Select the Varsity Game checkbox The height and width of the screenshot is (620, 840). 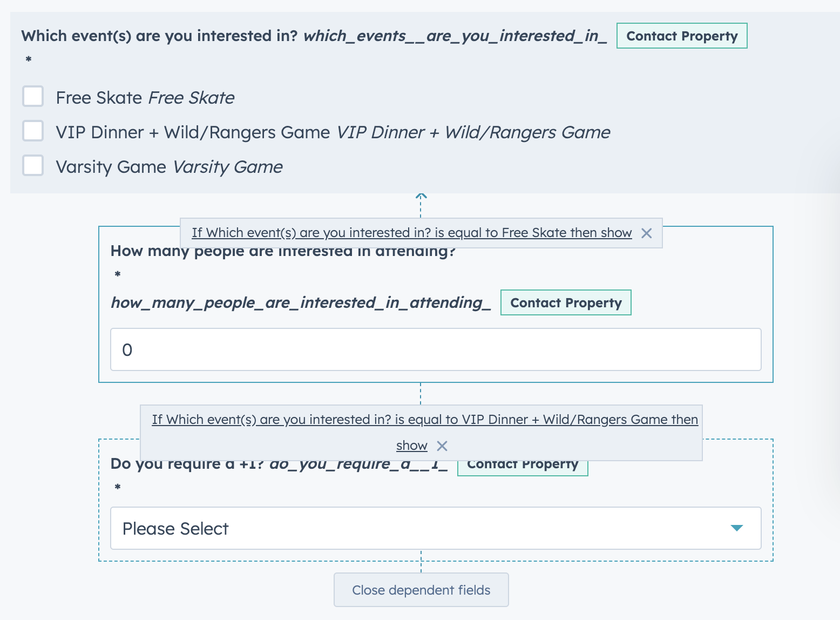pyautogui.click(x=33, y=165)
